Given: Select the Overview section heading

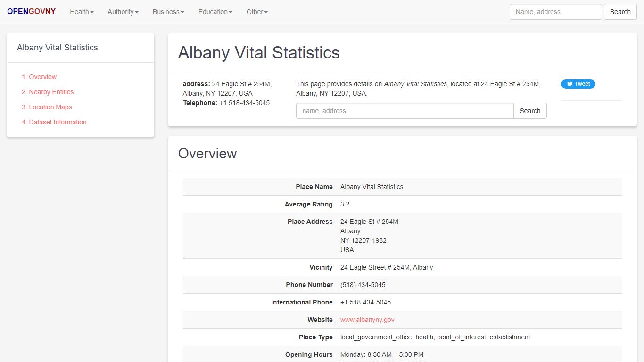Looking at the screenshot, I should [x=207, y=153].
